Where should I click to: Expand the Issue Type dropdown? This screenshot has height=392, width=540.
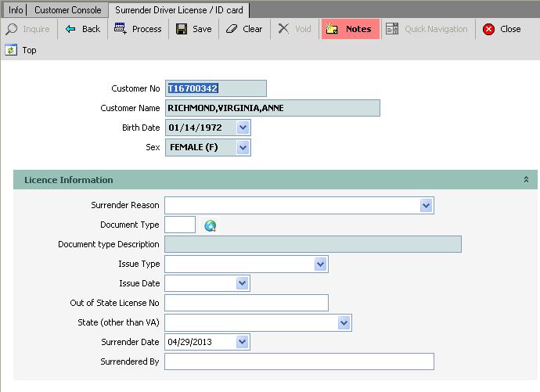click(320, 264)
